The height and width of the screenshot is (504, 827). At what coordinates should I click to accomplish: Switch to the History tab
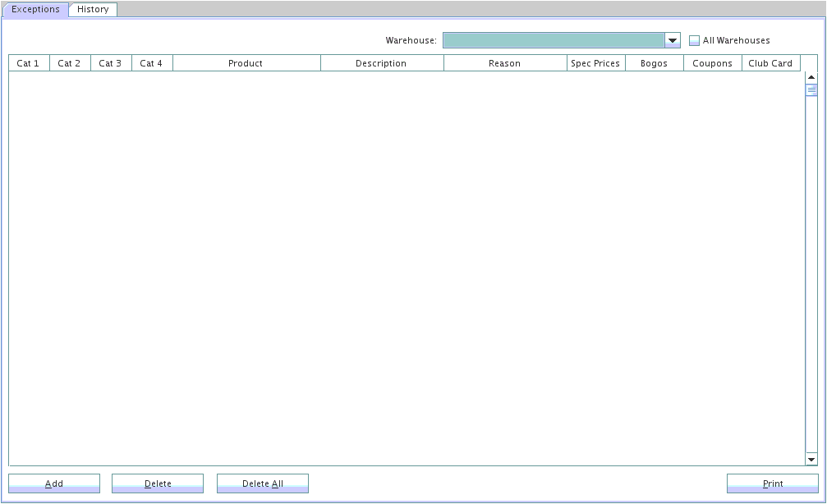click(x=93, y=10)
